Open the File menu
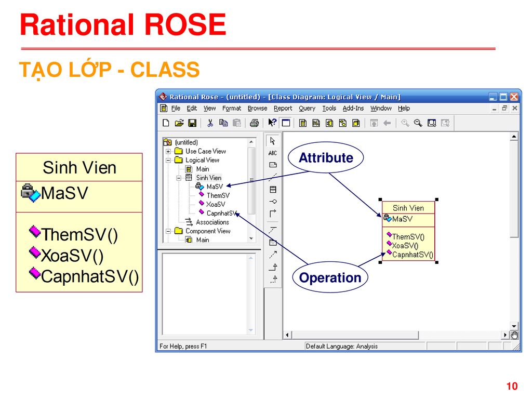Screen dimensions: 532x399 pos(176,108)
